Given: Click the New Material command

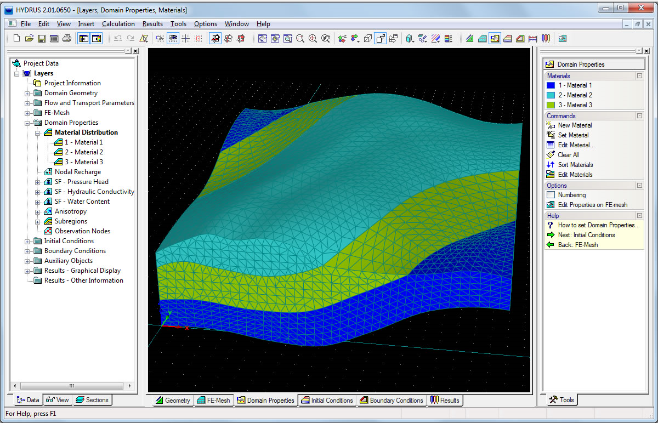Looking at the screenshot, I should (x=575, y=125).
